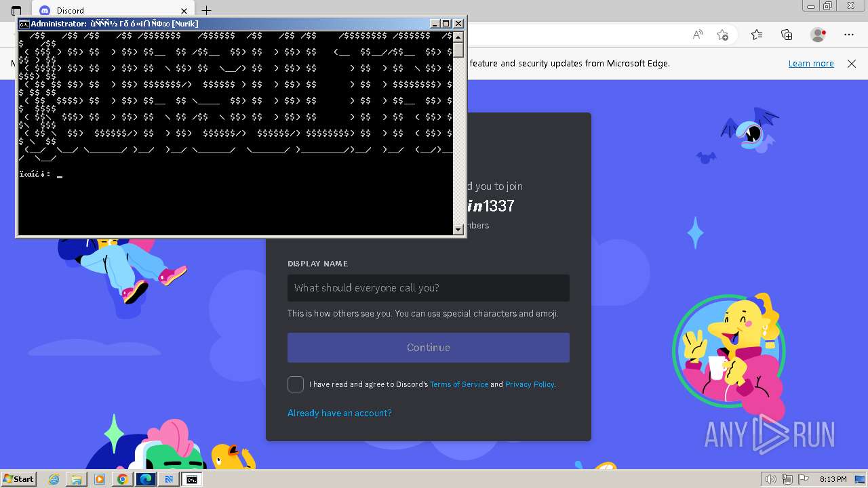The image size is (868, 488).
Task: Restore down the Edge browser window
Action: click(x=829, y=5)
